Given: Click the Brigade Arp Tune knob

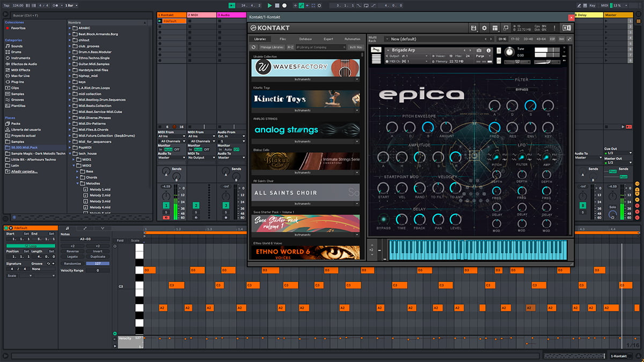Looking at the screenshot, I should [509, 51].
